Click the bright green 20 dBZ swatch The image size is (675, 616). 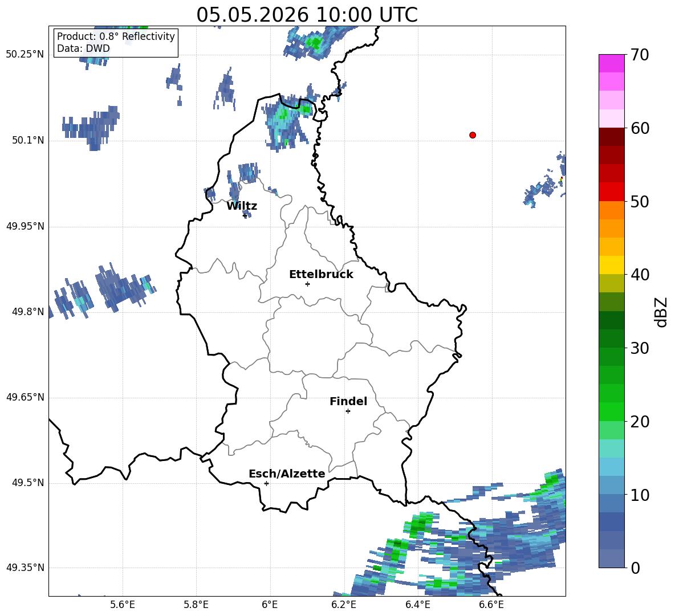(x=611, y=411)
